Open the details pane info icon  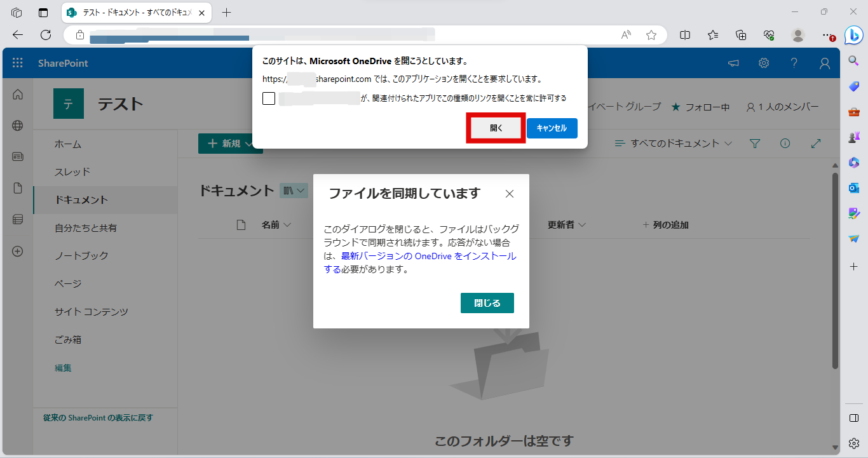pos(785,144)
